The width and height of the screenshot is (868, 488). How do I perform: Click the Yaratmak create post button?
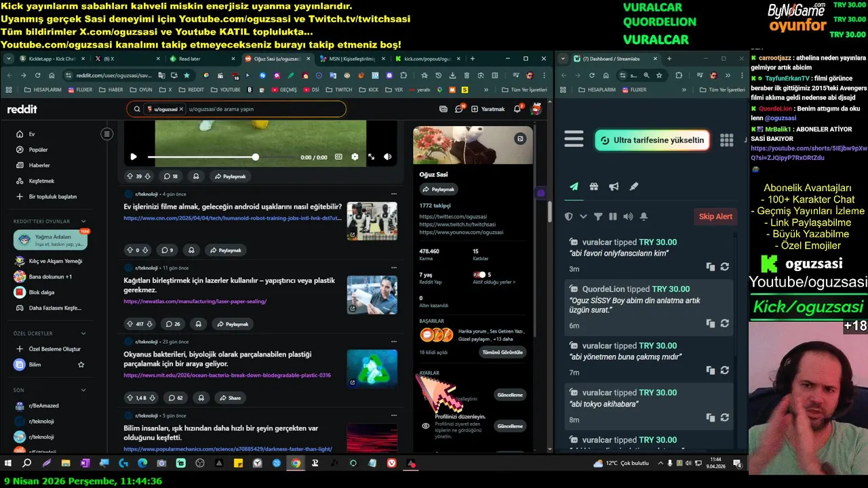(x=488, y=108)
